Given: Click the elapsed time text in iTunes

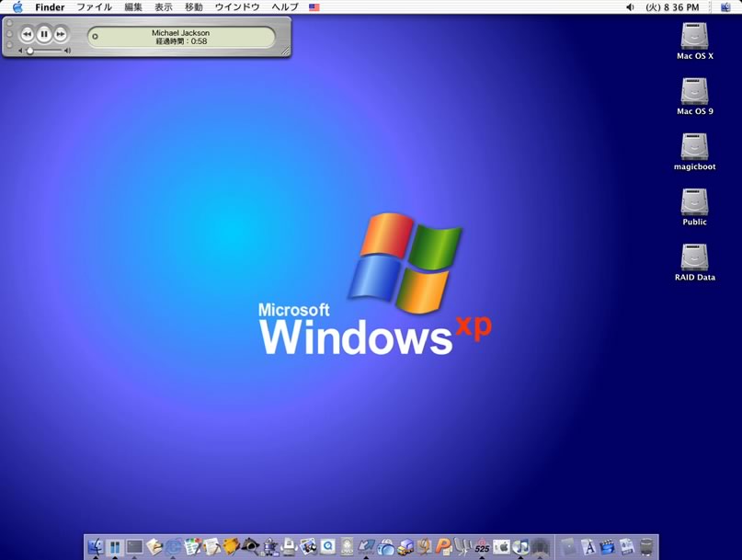Looking at the screenshot, I should [x=181, y=41].
